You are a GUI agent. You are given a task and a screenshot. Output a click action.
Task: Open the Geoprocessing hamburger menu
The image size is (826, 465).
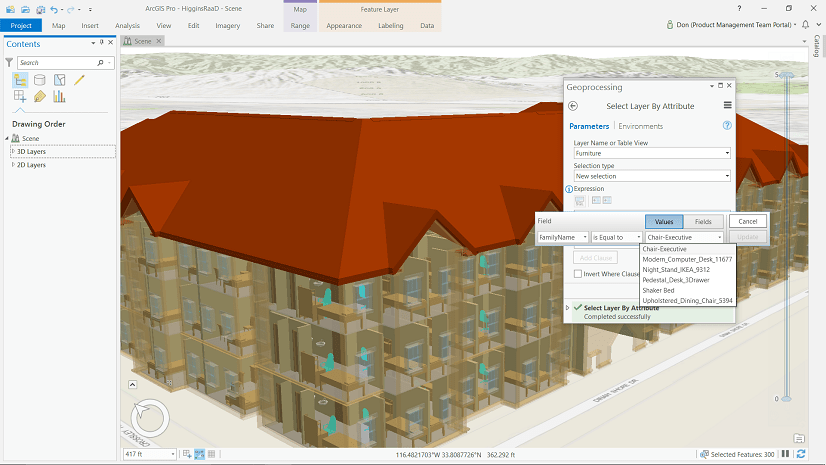727,105
